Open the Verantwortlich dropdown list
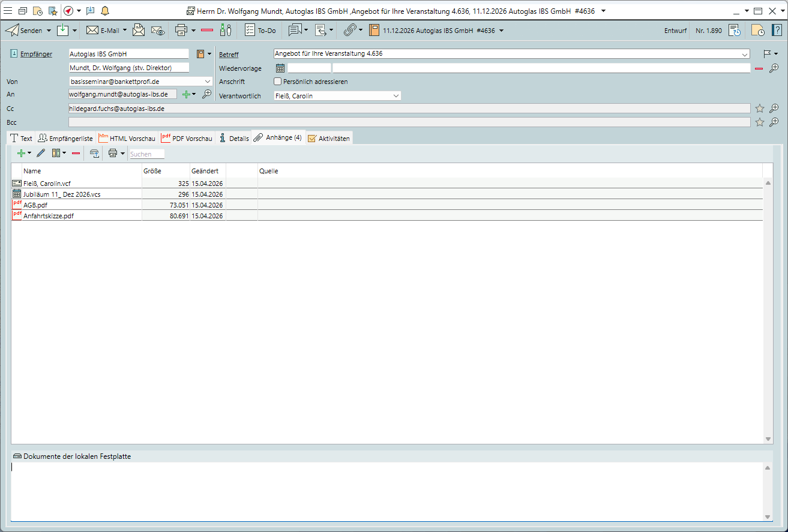This screenshot has width=788, height=532. tap(396, 96)
